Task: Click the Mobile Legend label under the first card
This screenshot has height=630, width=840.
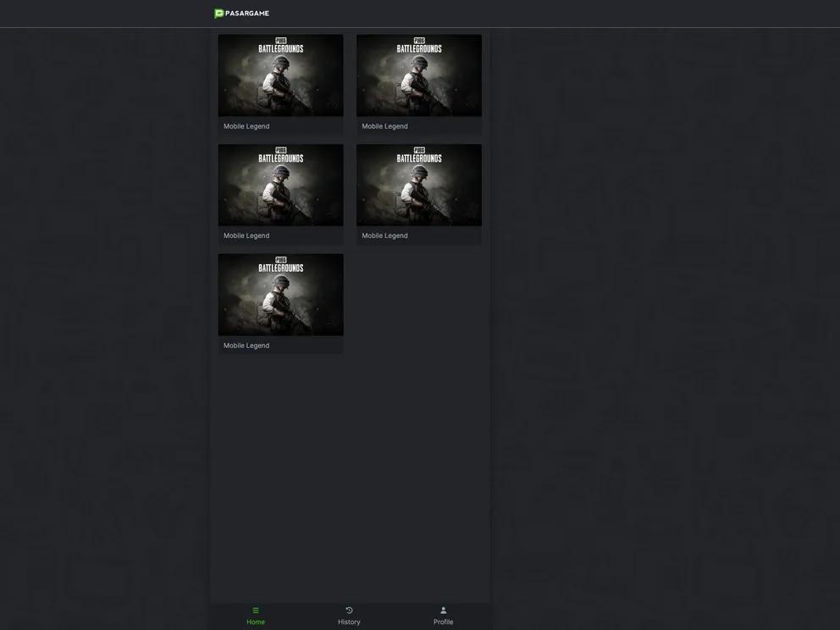Action: click(x=246, y=124)
